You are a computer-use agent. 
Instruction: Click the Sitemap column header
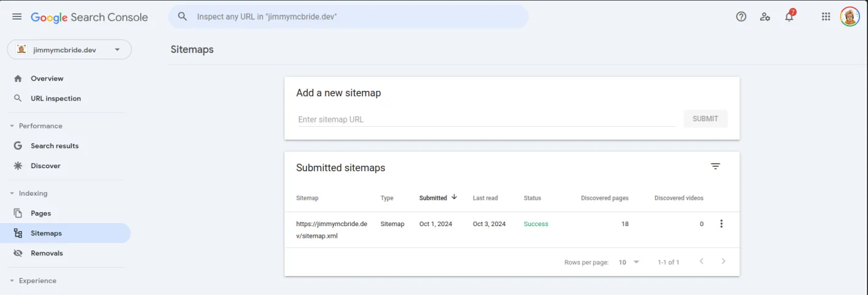pyautogui.click(x=307, y=198)
